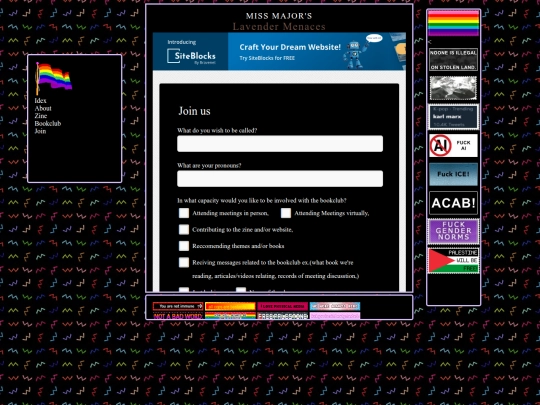540x405 pixels.
Task: Click the 'Noone is illegal on stolen land' badge
Action: pos(453,60)
